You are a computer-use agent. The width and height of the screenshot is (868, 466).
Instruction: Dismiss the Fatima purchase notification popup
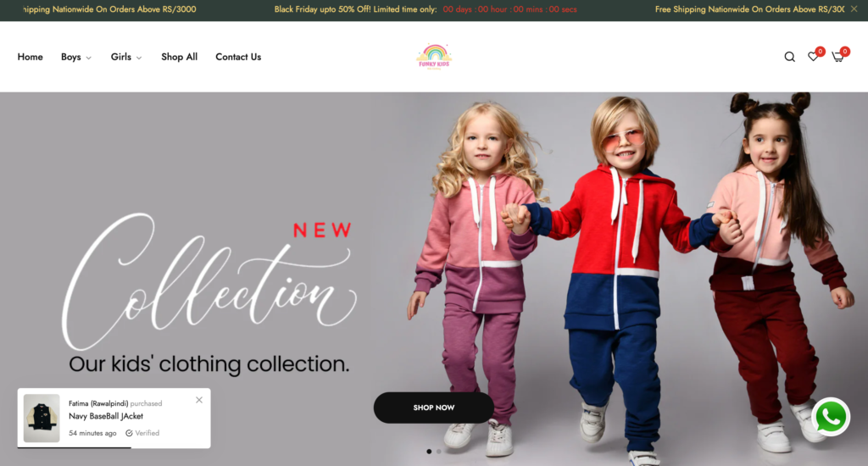coord(199,400)
